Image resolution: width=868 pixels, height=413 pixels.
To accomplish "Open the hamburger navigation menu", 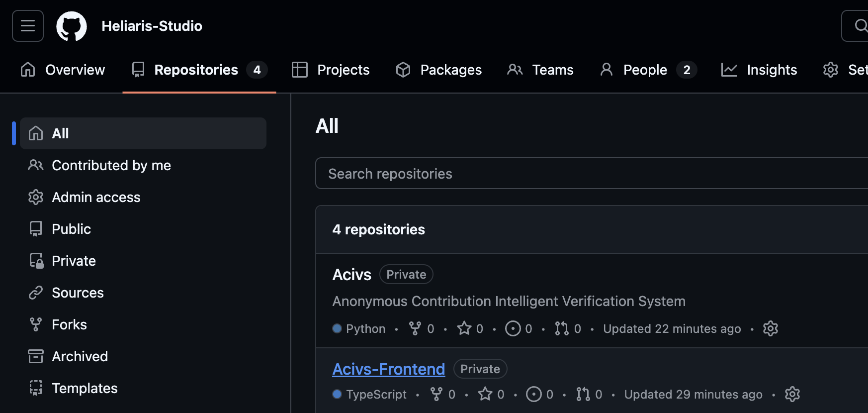I will [x=28, y=26].
